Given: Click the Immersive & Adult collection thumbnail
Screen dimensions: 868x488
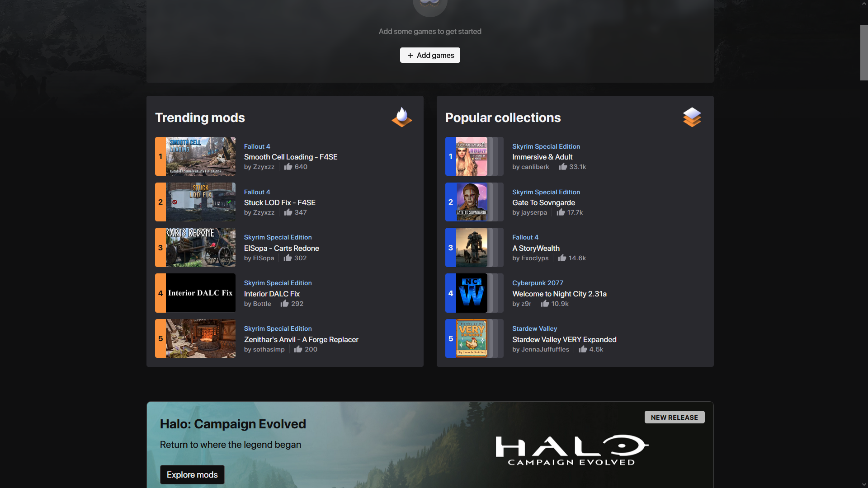Looking at the screenshot, I should coord(472,156).
